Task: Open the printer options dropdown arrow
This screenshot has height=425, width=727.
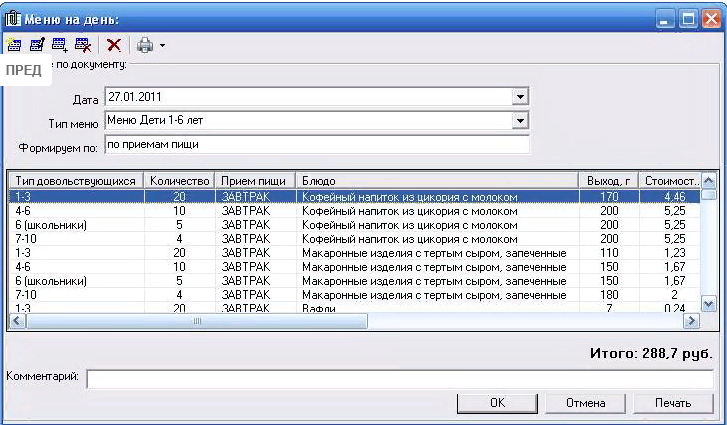Action: (x=162, y=46)
